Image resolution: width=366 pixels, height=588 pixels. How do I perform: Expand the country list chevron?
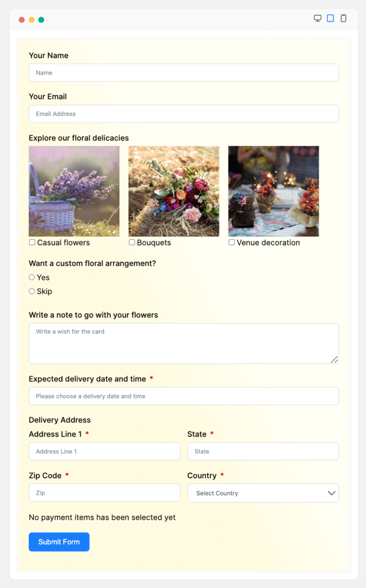pos(331,493)
